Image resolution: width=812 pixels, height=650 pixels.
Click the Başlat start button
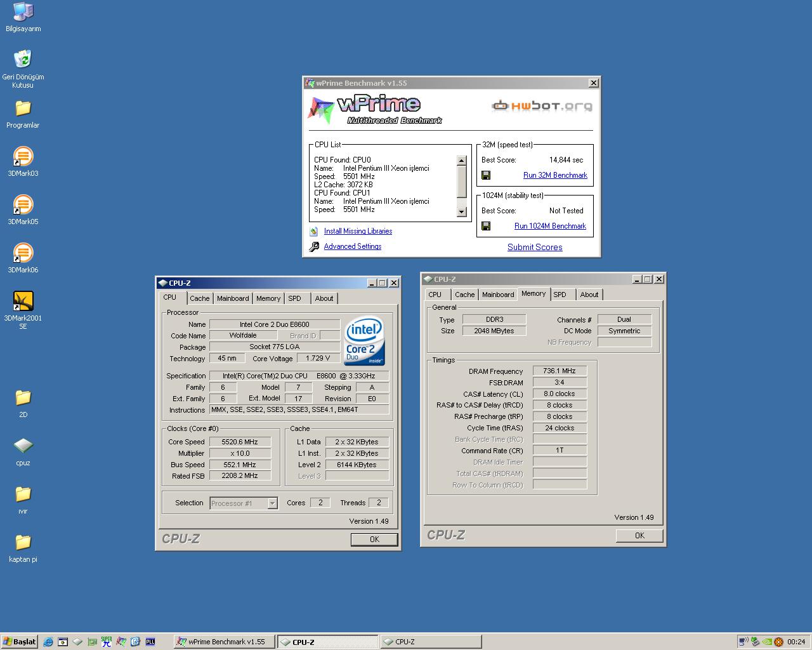click(x=20, y=642)
